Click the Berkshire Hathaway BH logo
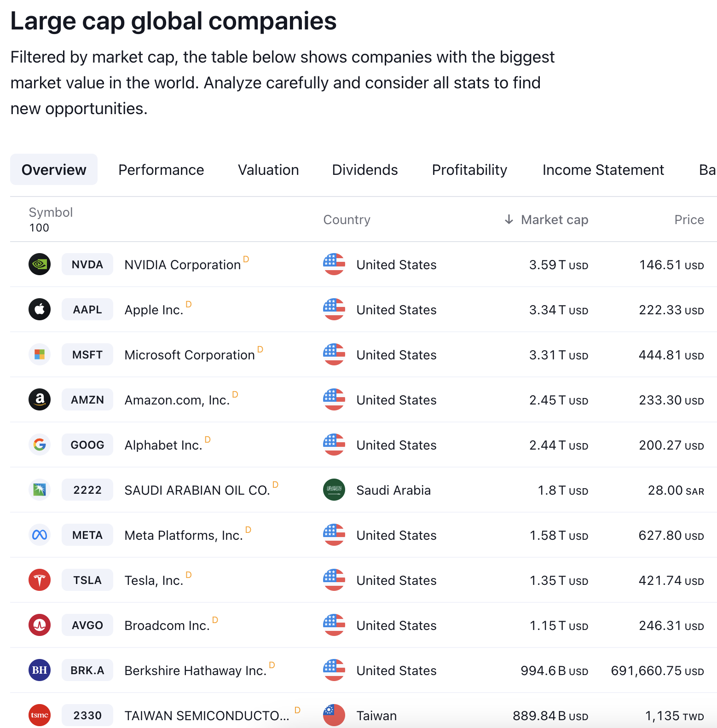The width and height of the screenshot is (717, 728). 40,670
